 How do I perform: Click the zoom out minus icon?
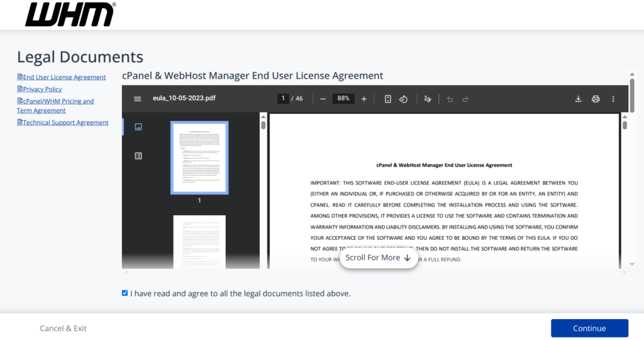point(323,99)
